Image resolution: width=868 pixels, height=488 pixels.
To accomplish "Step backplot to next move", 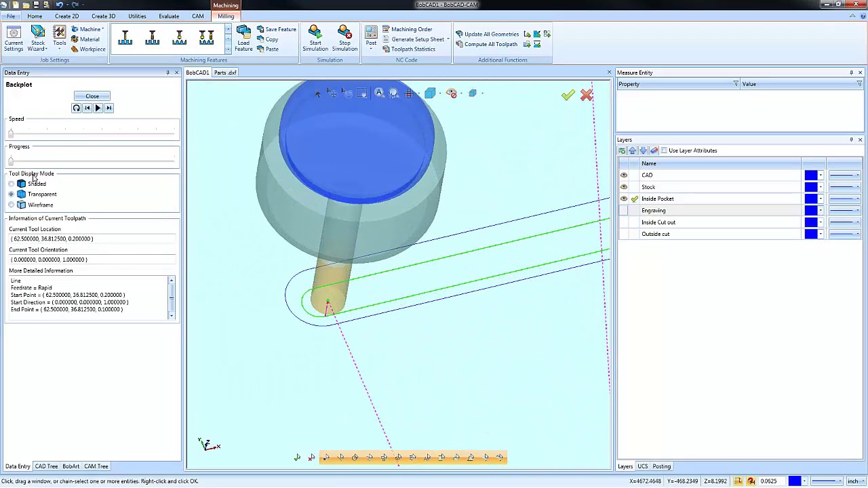I will point(108,108).
